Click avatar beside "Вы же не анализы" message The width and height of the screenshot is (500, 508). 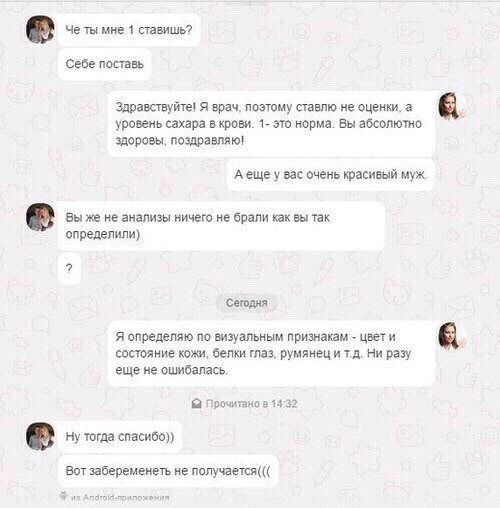(x=40, y=217)
